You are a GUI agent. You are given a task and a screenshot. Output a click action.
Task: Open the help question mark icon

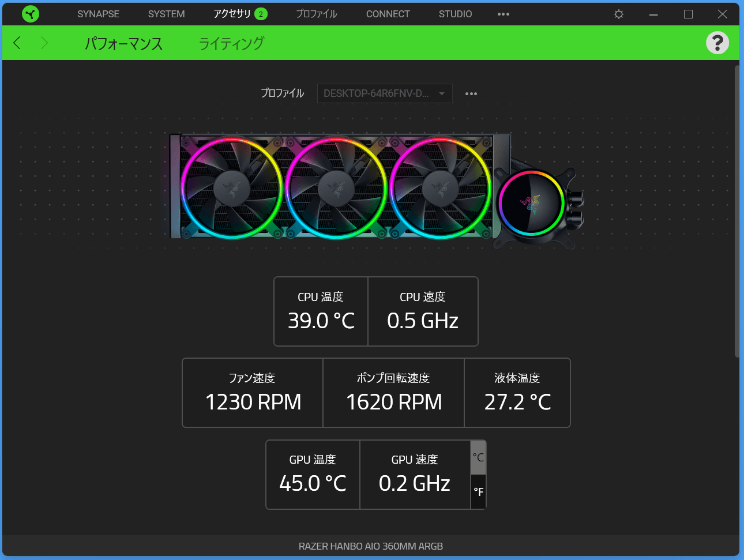717,43
